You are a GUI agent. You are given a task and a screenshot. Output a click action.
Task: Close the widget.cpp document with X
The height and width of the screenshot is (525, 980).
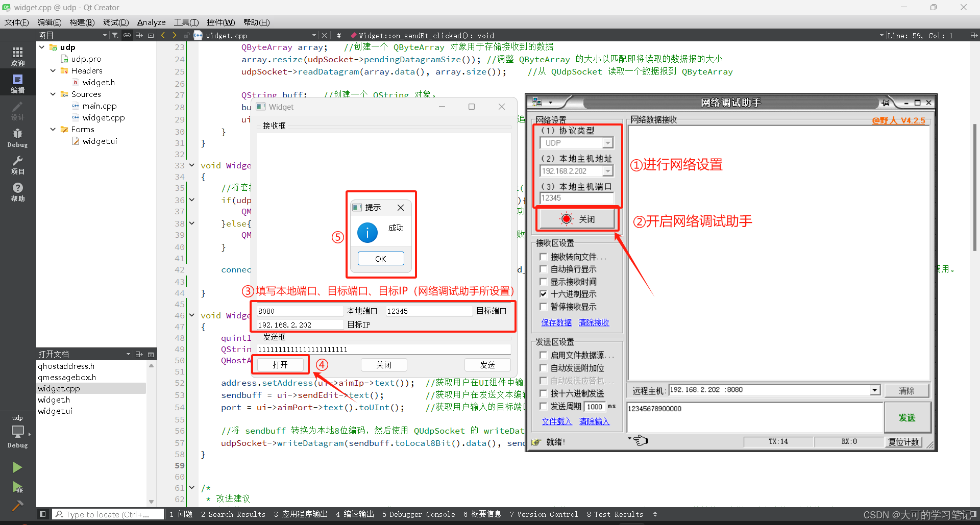coord(324,35)
